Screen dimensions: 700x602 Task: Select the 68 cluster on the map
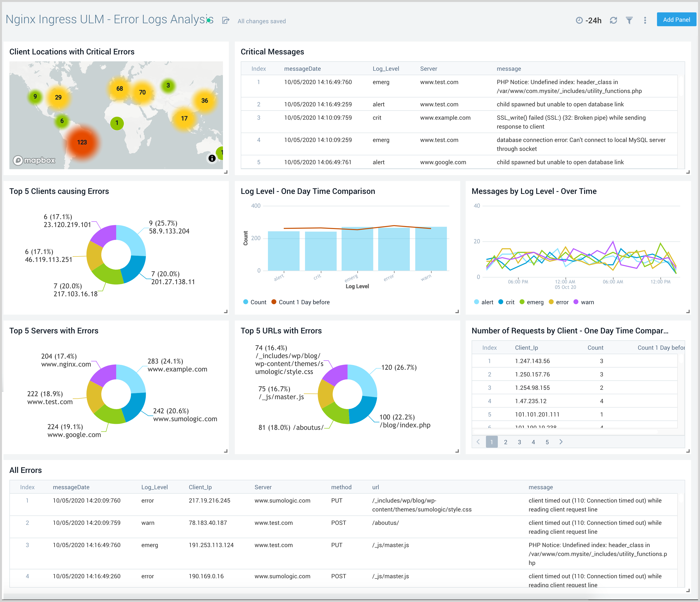[120, 89]
